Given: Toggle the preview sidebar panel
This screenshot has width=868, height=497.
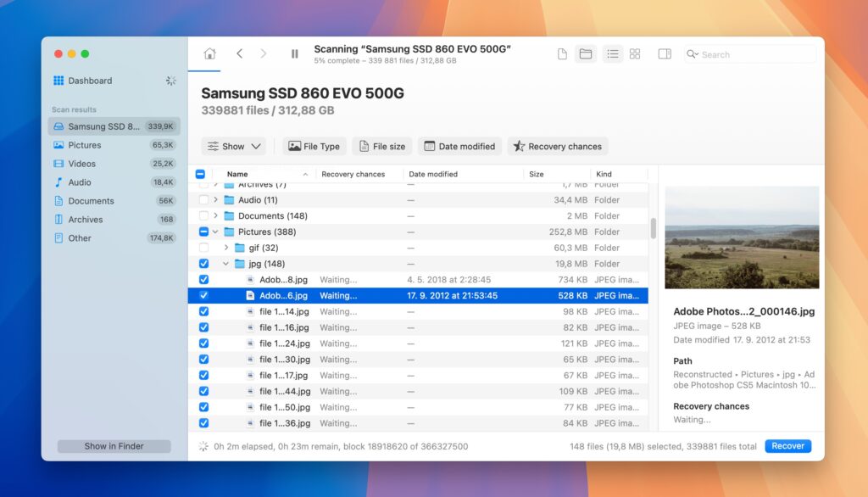Looking at the screenshot, I should (665, 53).
